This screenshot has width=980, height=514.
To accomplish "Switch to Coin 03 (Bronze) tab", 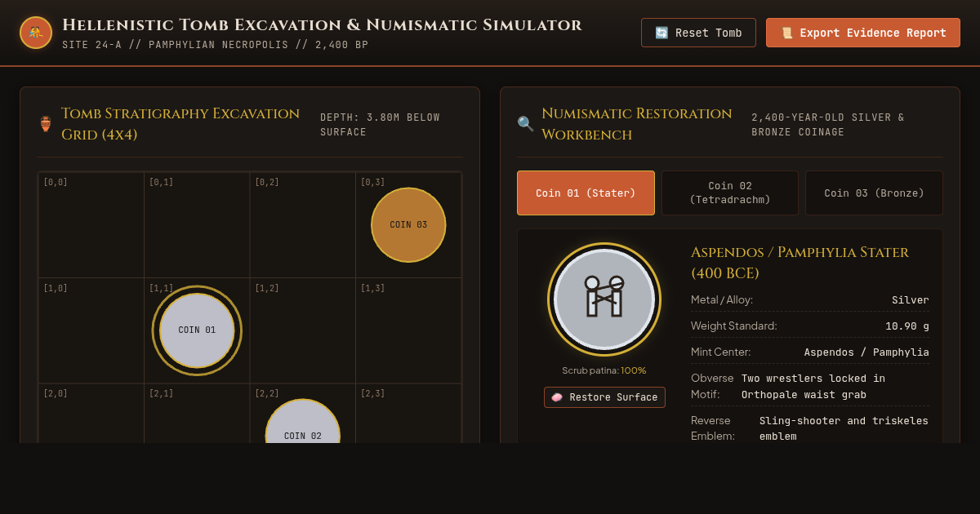I will (874, 193).
